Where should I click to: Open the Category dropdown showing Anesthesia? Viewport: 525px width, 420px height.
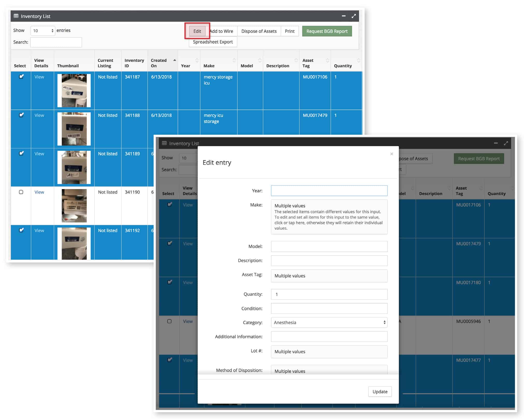click(329, 323)
